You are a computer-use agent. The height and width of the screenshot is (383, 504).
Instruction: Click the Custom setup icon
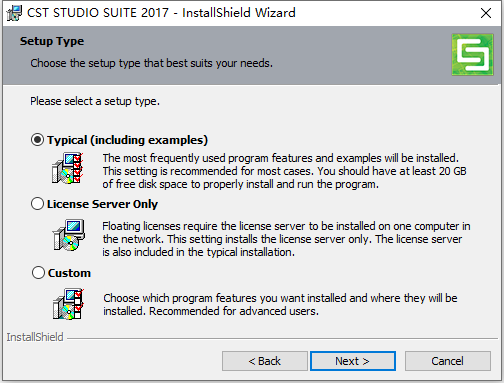pyautogui.click(x=68, y=303)
